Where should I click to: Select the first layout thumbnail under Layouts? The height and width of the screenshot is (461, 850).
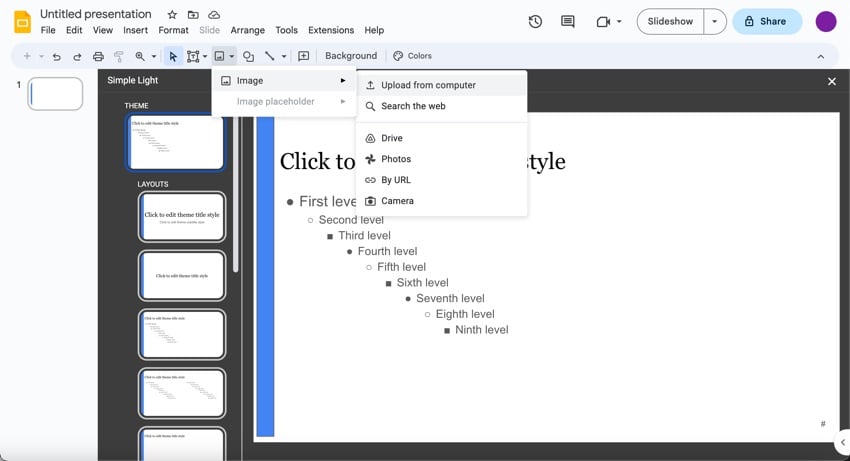[x=182, y=216]
